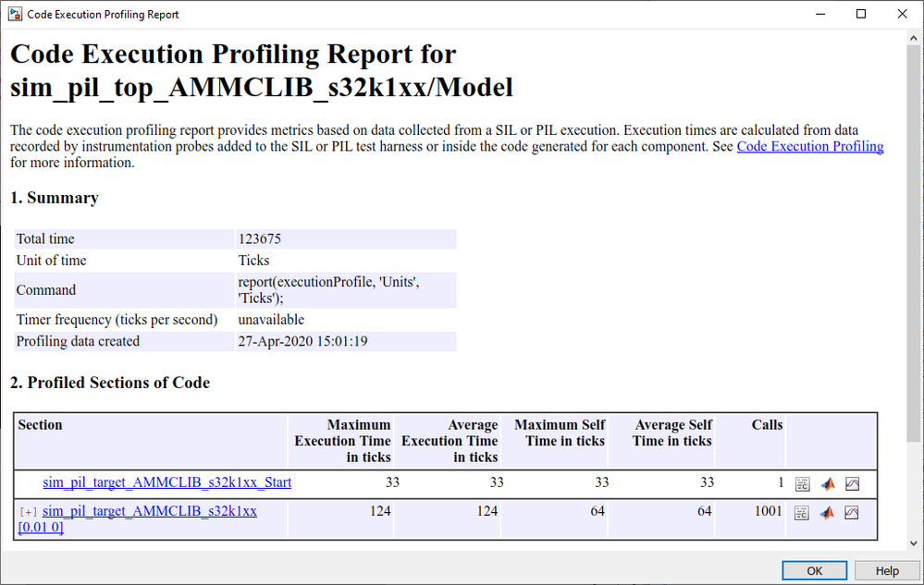Click the maximum execution time value 124
The height and width of the screenshot is (585, 924).
pos(380,511)
